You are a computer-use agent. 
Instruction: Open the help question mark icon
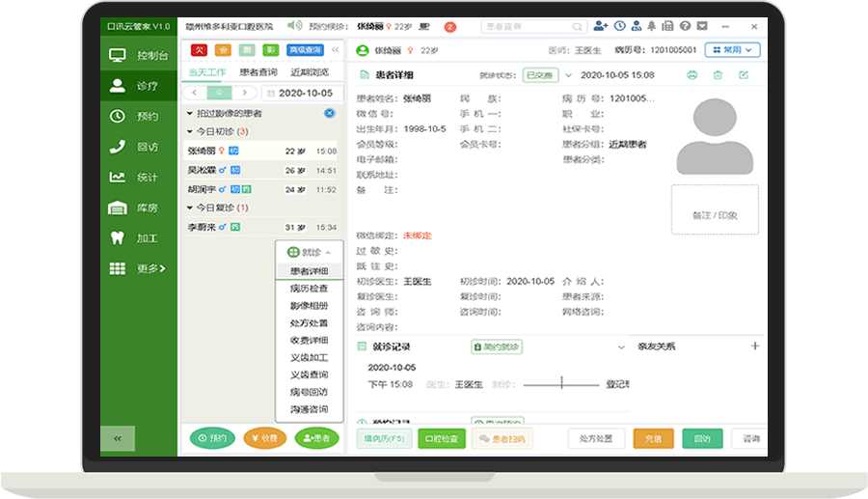click(686, 26)
